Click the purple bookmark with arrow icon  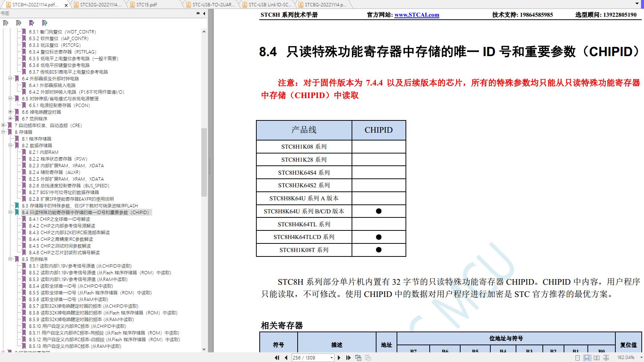click(x=32, y=23)
